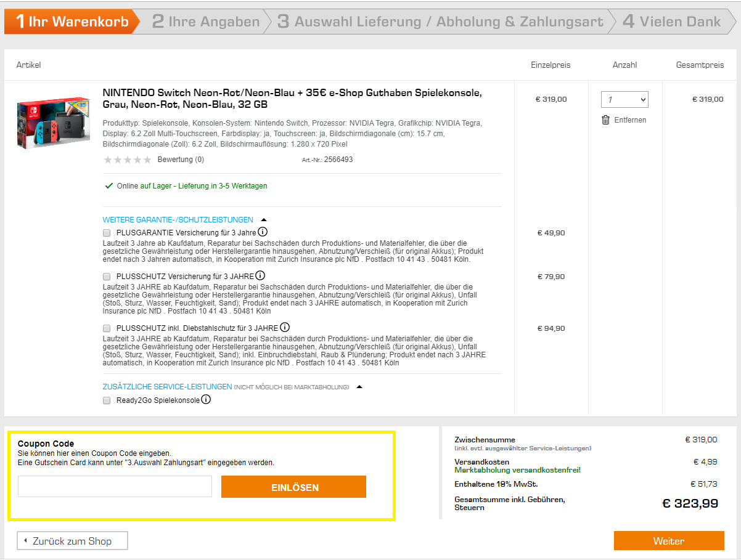Open info icon for PLUSSCHUTZ inkl. Diebstahlschutz
Image resolution: width=741 pixels, height=560 pixels.
pyautogui.click(x=285, y=327)
